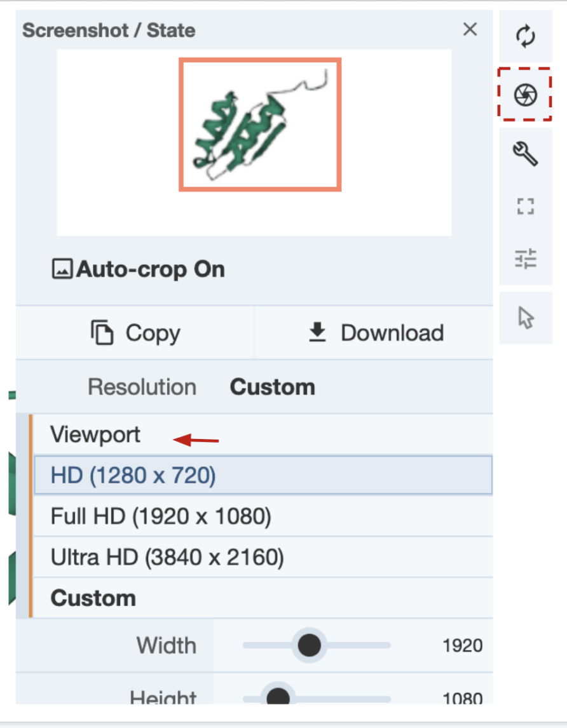Toggle the Screenshot / State aperture icon
Viewport: 567px width, 728px height.
click(x=526, y=95)
